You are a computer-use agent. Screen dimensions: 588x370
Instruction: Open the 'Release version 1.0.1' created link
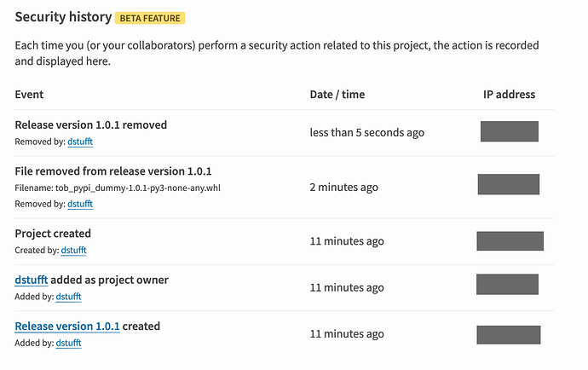coord(67,326)
